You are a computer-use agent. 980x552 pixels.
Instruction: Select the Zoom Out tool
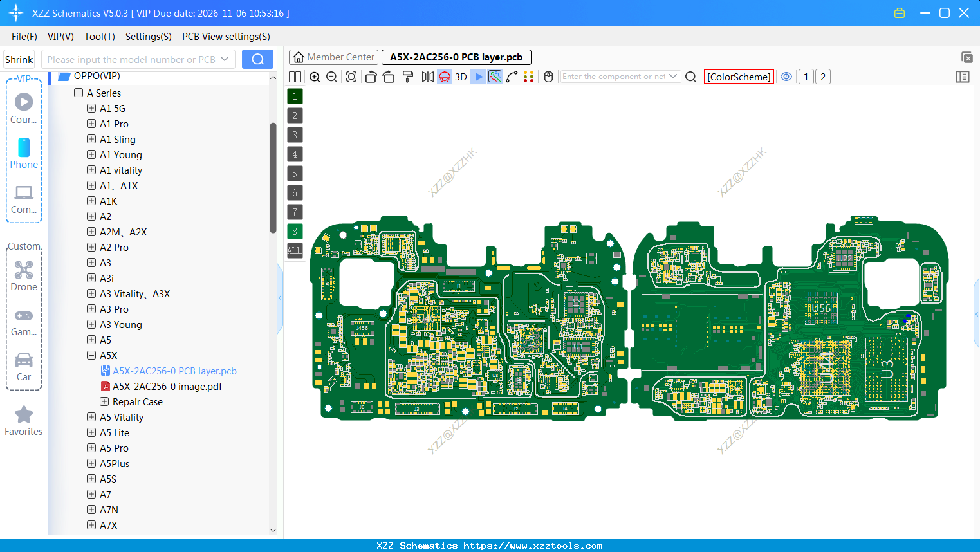[331, 77]
